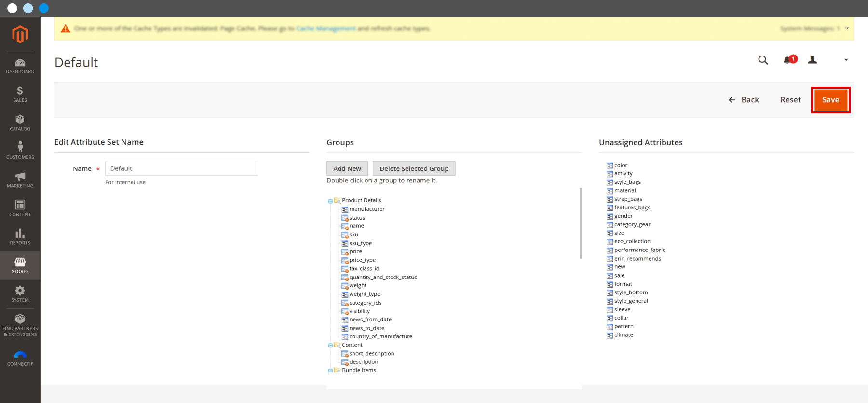Select the status attribute in Product Details
This screenshot has height=403, width=868.
pos(357,218)
